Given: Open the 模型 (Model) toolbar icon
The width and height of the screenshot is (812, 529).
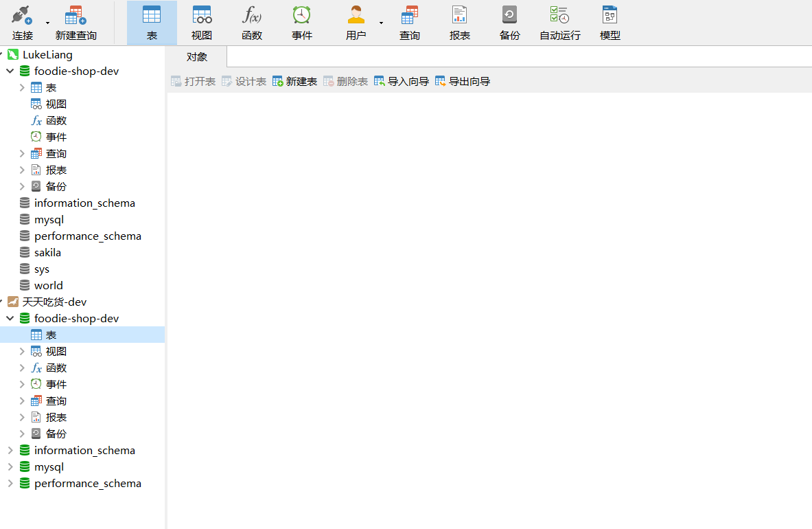Looking at the screenshot, I should 610,23.
